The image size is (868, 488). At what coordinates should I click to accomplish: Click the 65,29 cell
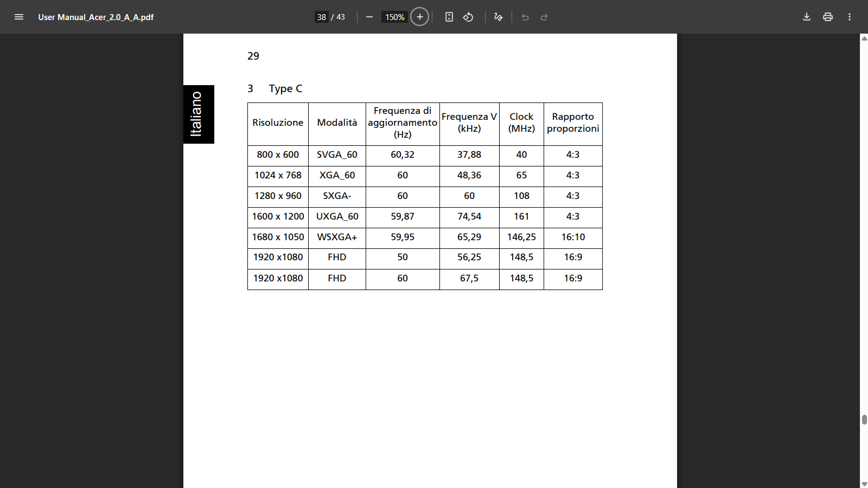click(469, 237)
